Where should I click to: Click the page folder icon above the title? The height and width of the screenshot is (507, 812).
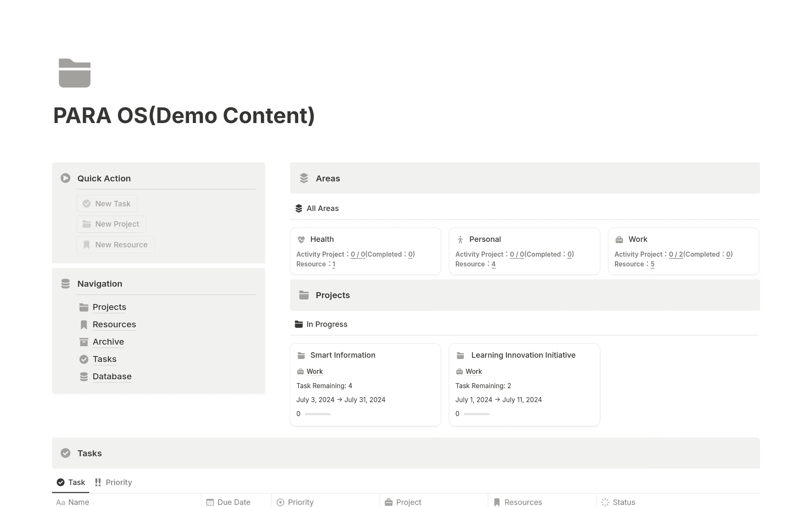[74, 73]
